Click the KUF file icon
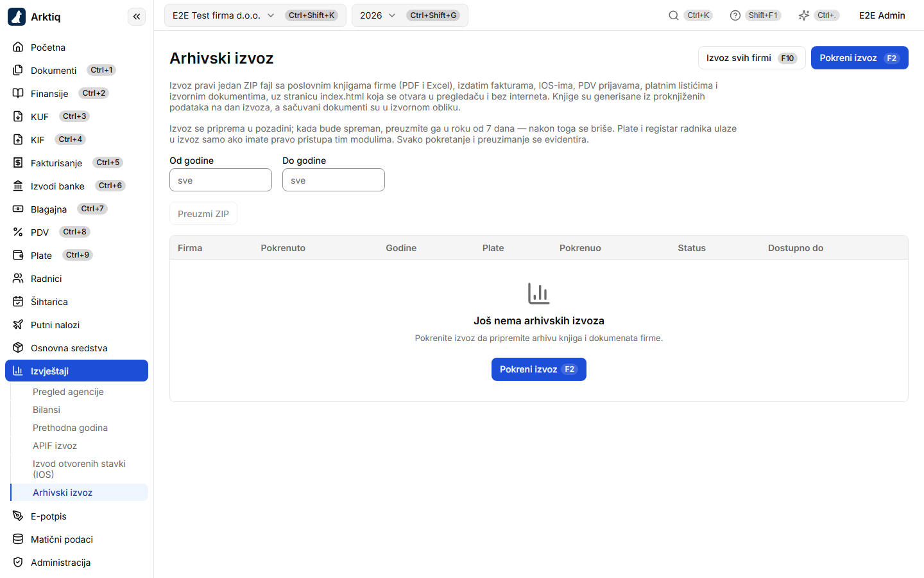Image resolution: width=924 pixels, height=578 pixels. tap(18, 116)
